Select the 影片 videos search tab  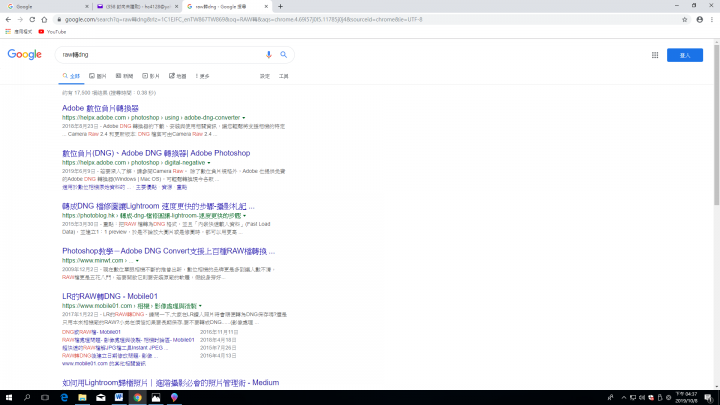point(151,76)
